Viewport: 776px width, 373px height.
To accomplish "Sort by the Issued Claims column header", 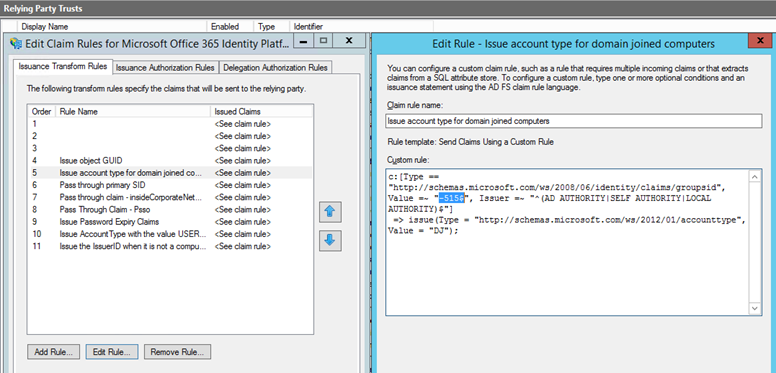I will pos(262,111).
